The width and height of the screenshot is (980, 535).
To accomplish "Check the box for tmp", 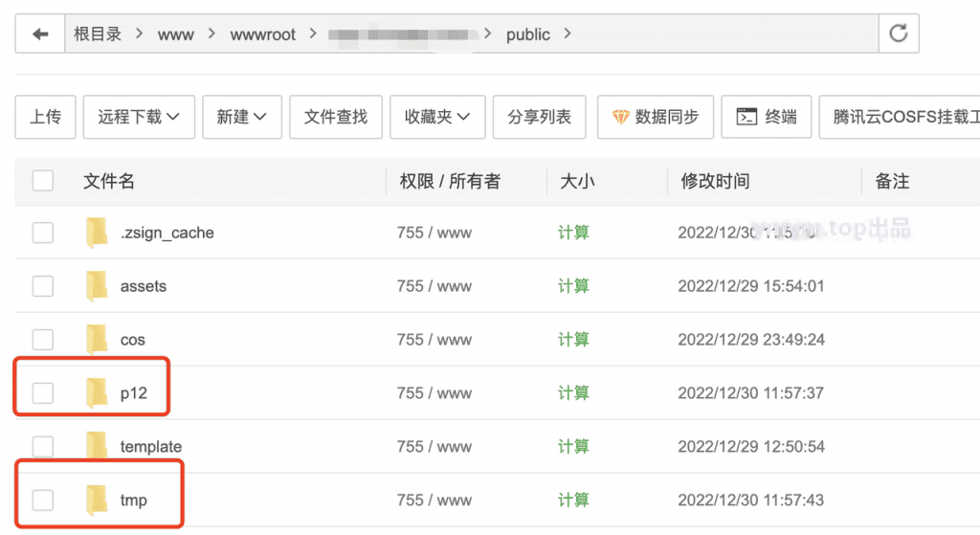I will tap(42, 500).
